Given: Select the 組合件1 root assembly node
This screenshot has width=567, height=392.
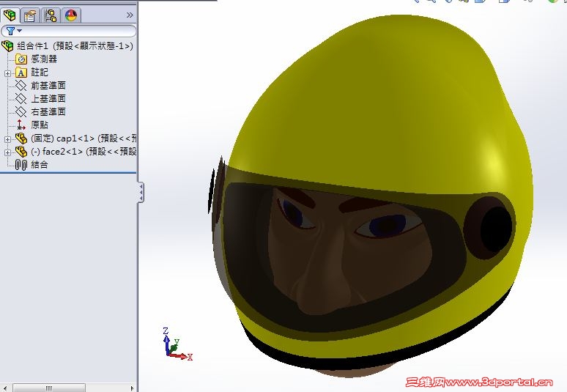Looking at the screenshot, I should coord(75,46).
